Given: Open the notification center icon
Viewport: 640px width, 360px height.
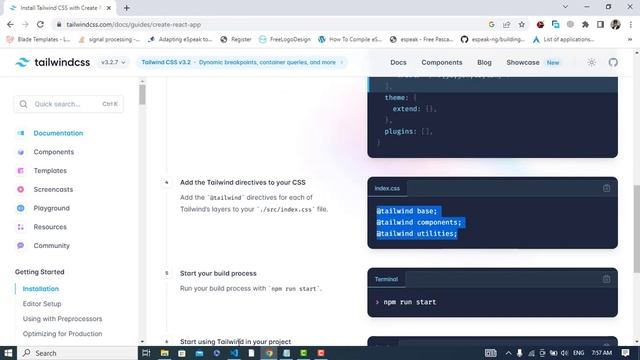Looking at the screenshot, I should tap(625, 353).
